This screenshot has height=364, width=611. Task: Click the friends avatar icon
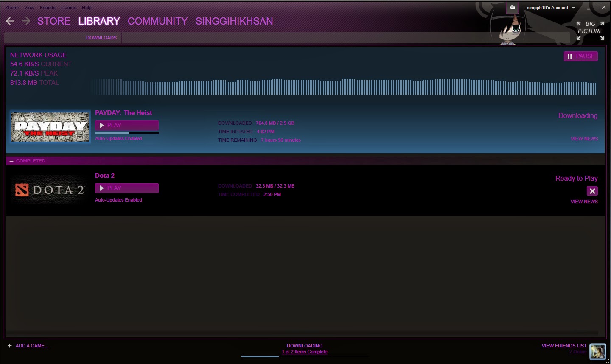click(x=598, y=351)
